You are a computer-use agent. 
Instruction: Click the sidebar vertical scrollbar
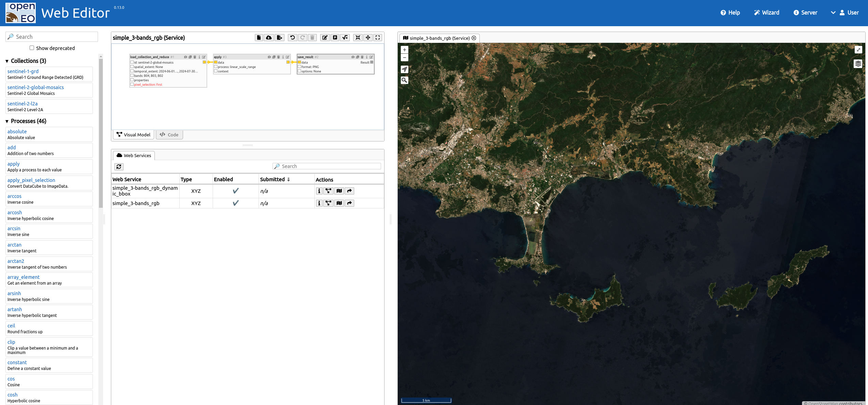click(101, 133)
